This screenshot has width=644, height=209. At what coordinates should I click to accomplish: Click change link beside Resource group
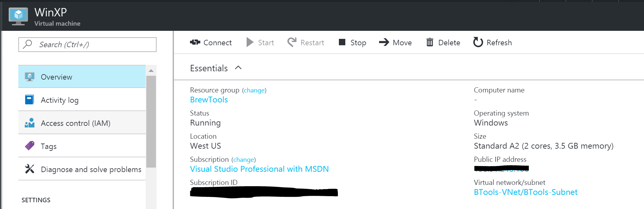254,91
